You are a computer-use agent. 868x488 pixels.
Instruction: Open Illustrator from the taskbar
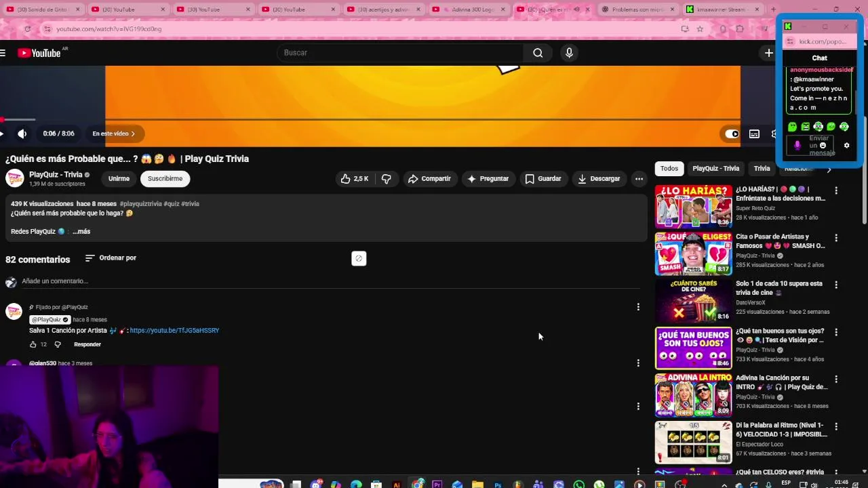[x=397, y=484]
